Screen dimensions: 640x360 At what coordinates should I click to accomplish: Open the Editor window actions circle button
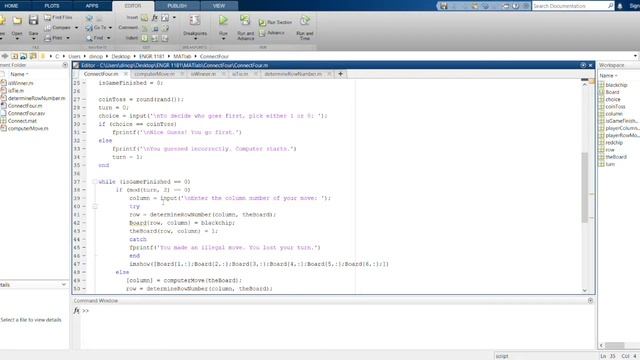click(x=583, y=65)
